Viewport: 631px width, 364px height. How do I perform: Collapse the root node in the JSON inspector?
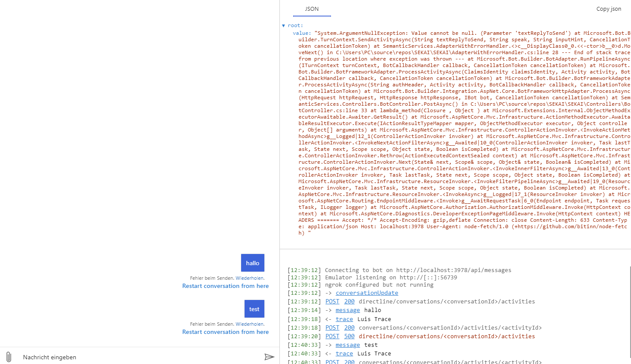(x=284, y=25)
